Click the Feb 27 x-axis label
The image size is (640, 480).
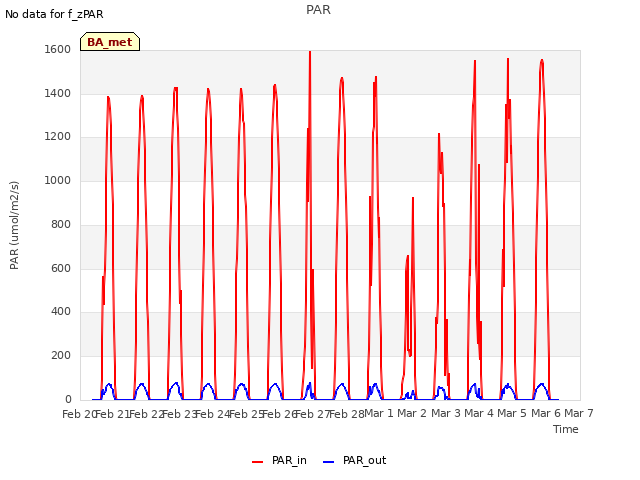click(x=313, y=414)
